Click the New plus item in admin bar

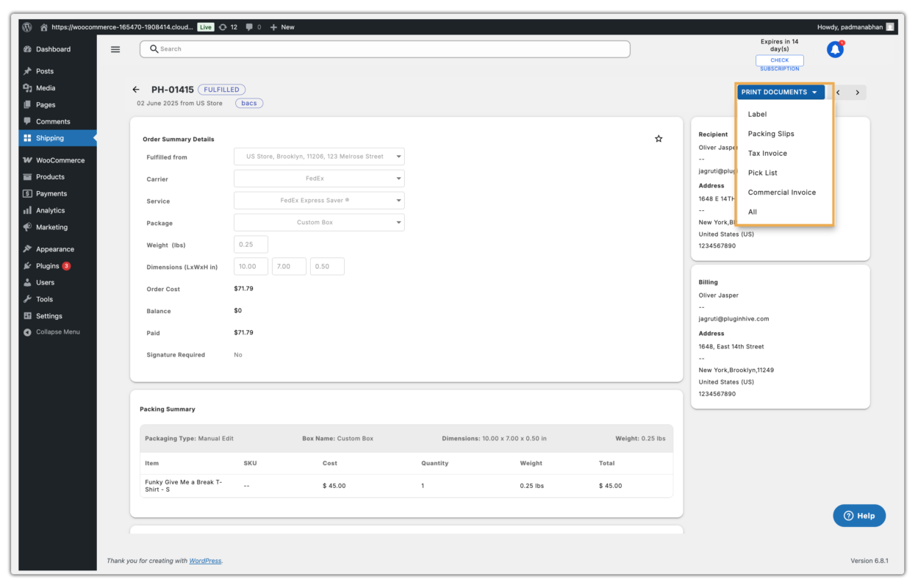(x=282, y=27)
